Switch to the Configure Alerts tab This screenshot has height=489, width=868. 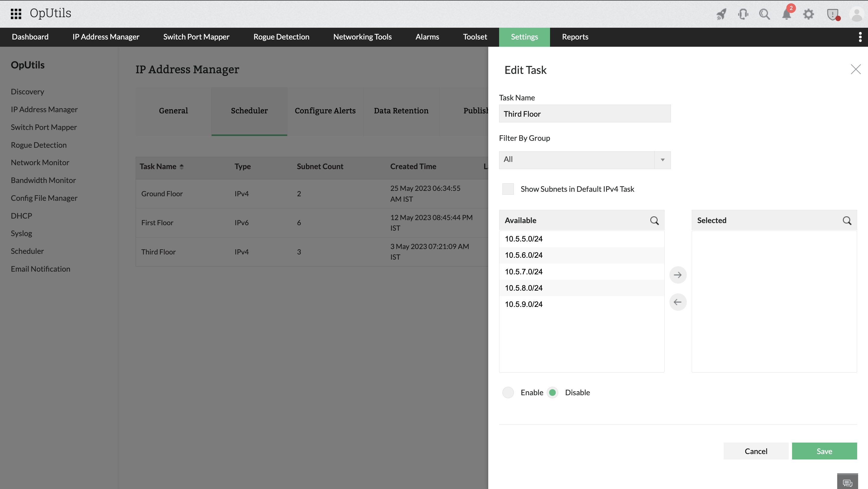pos(325,111)
